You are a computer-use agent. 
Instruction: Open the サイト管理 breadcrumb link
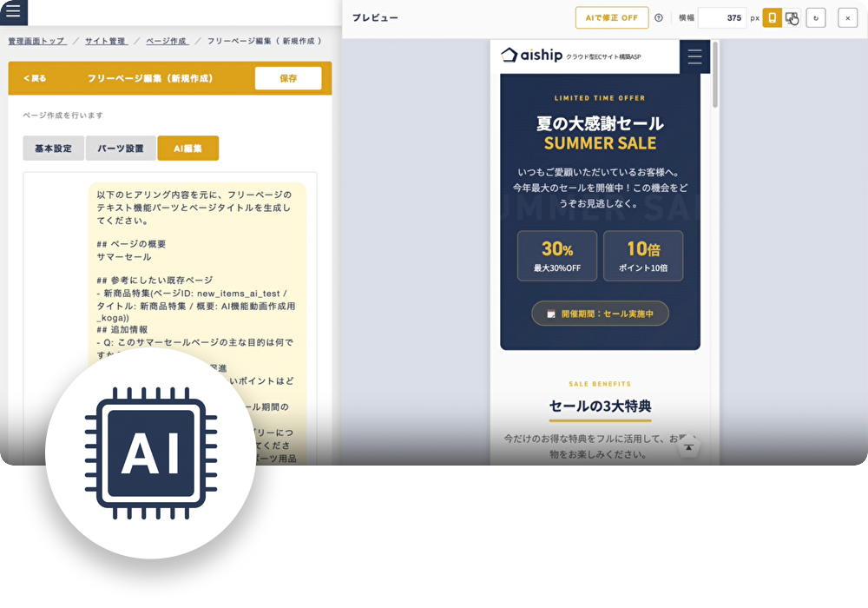click(106, 41)
